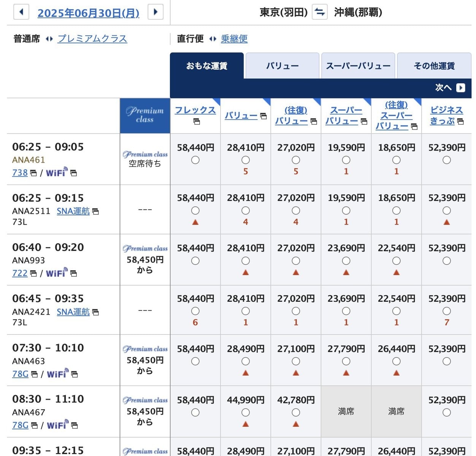This screenshot has width=476, height=456.
Task: Select スーパーバリュー 23,690円 fare for ANA993
Action: [346, 261]
